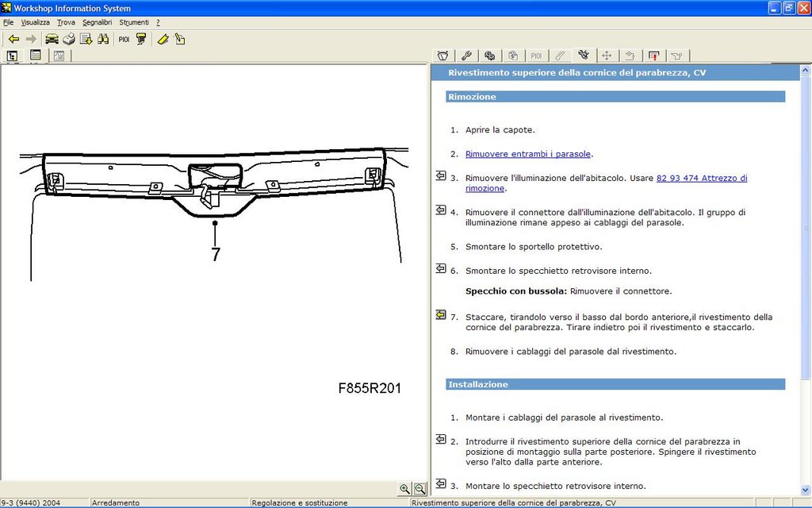Screen dimensions: 812x508
Task: Click the highlighted image arrow beside step 7
Action: [x=441, y=315]
